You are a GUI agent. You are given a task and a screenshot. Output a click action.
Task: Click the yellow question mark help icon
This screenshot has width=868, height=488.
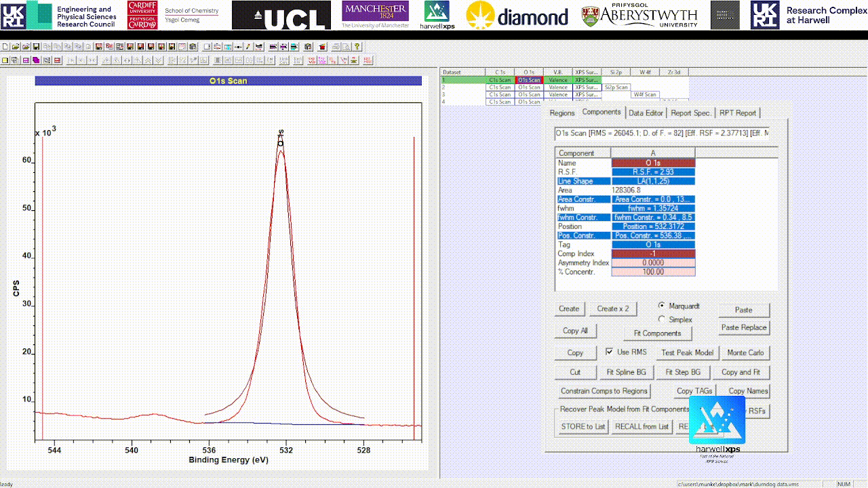[x=357, y=47]
